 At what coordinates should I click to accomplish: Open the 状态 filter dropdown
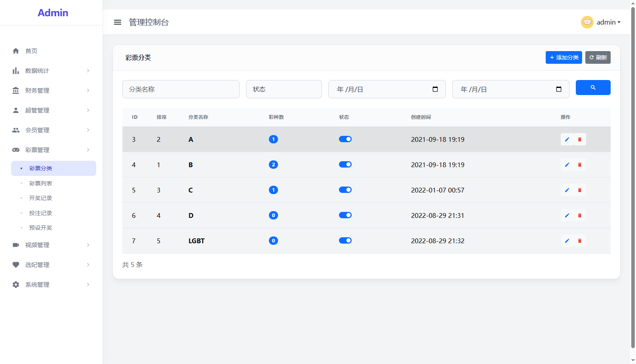284,89
